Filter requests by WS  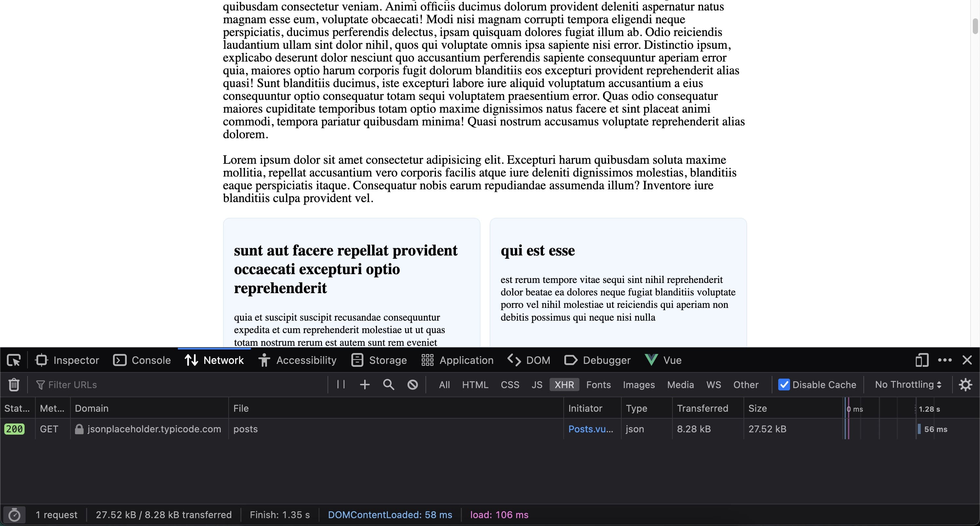click(713, 385)
